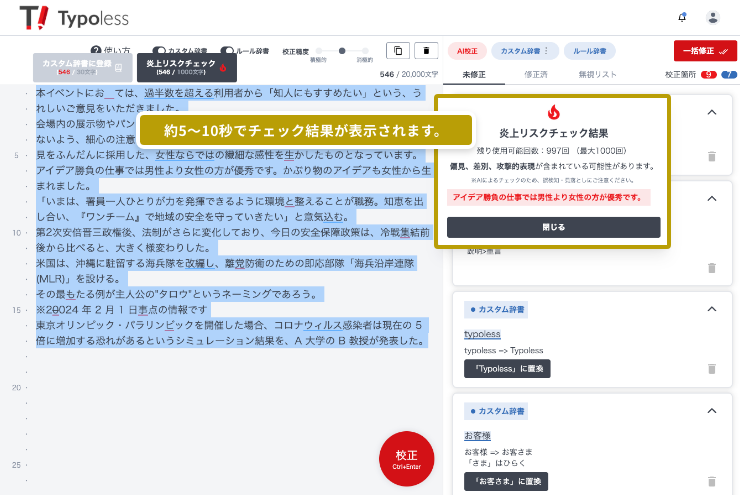The width and height of the screenshot is (740, 495).
Task: Delete the typoless suggestion card
Action: point(712,369)
